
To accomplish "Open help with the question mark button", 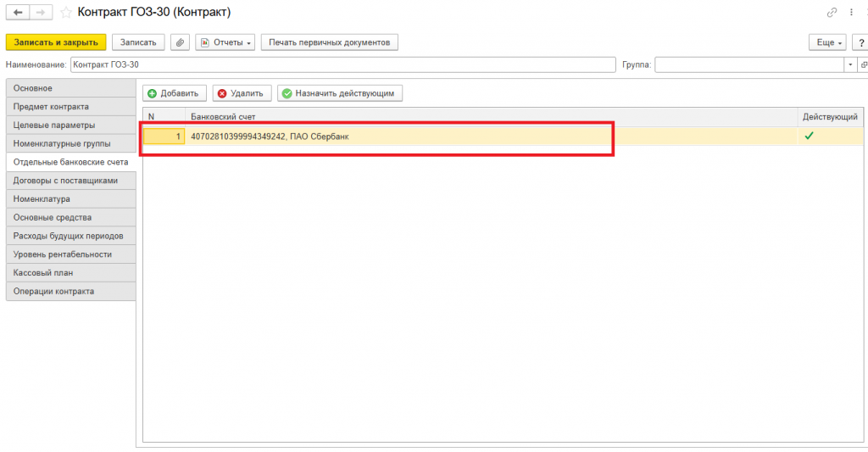I will [x=861, y=42].
